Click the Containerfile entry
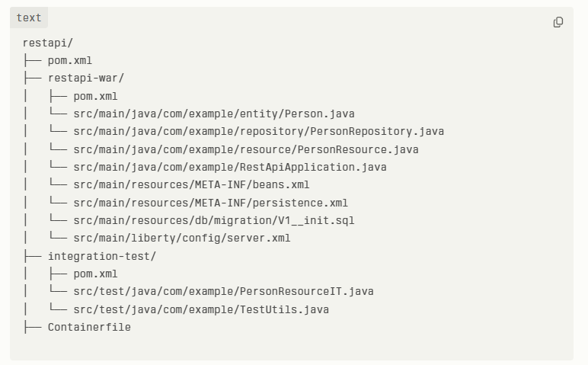 click(x=89, y=327)
